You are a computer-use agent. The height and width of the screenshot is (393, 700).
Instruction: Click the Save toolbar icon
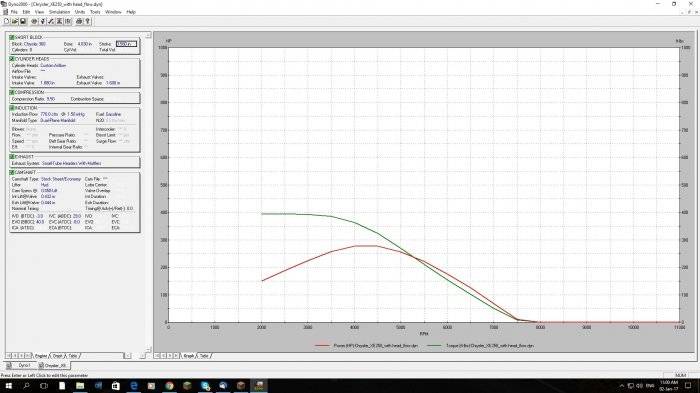(23, 21)
